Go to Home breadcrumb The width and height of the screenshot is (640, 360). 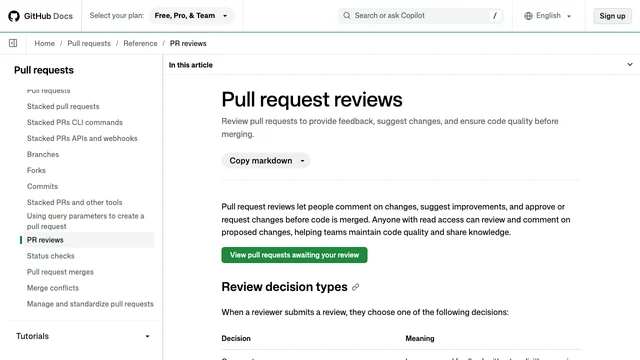point(44,43)
